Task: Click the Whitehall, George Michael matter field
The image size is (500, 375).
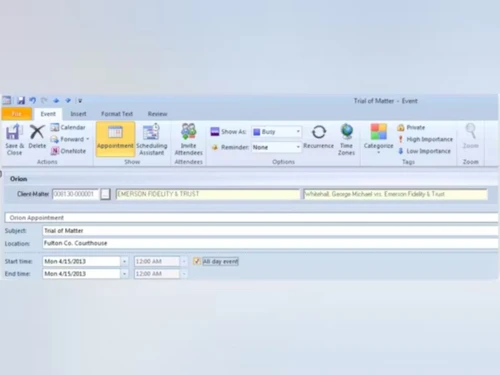Action: pyautogui.click(x=395, y=194)
